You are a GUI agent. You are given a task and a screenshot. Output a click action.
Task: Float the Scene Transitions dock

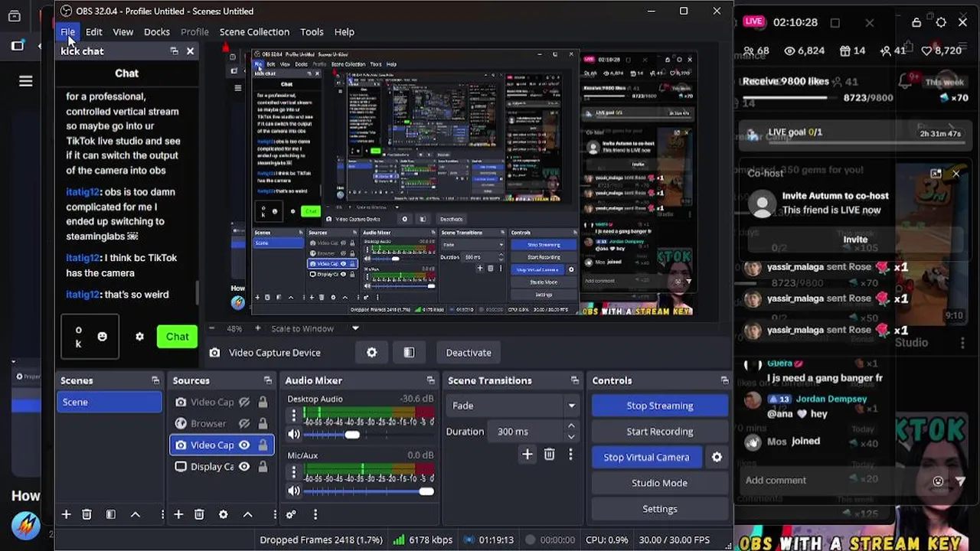click(574, 380)
